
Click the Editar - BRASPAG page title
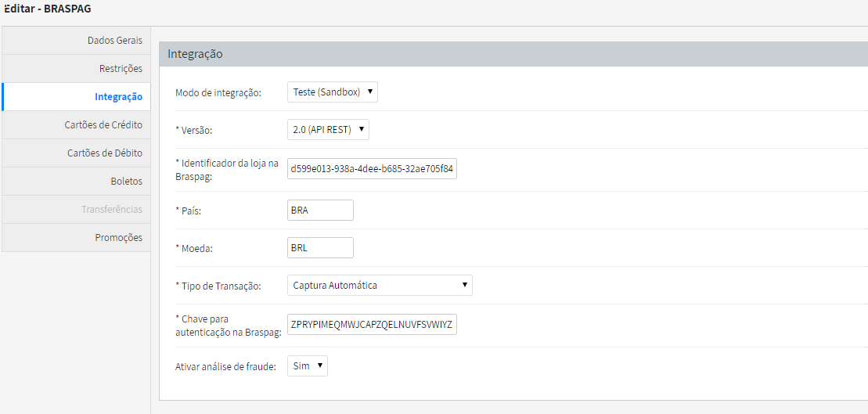tap(47, 9)
